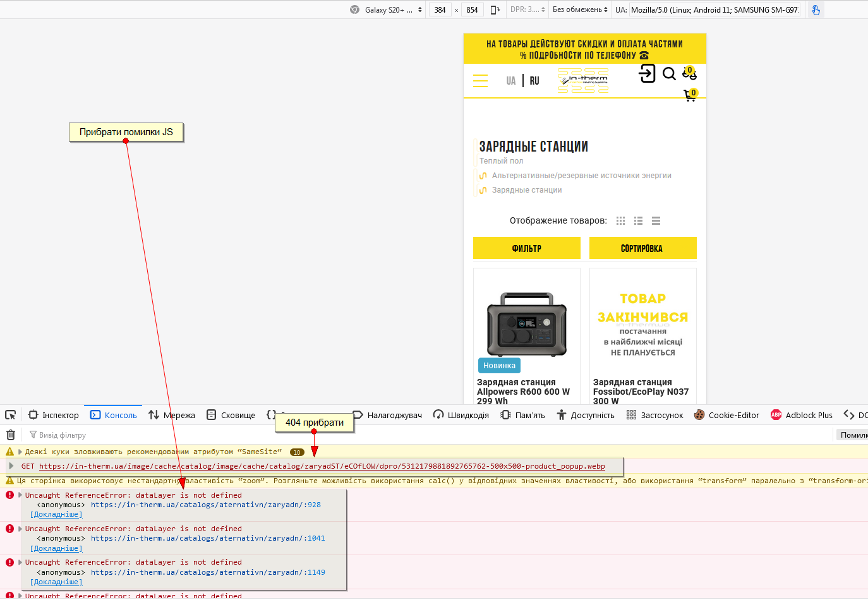Select grid view for product display
Viewport: 868px width, 600px height.
620,221
